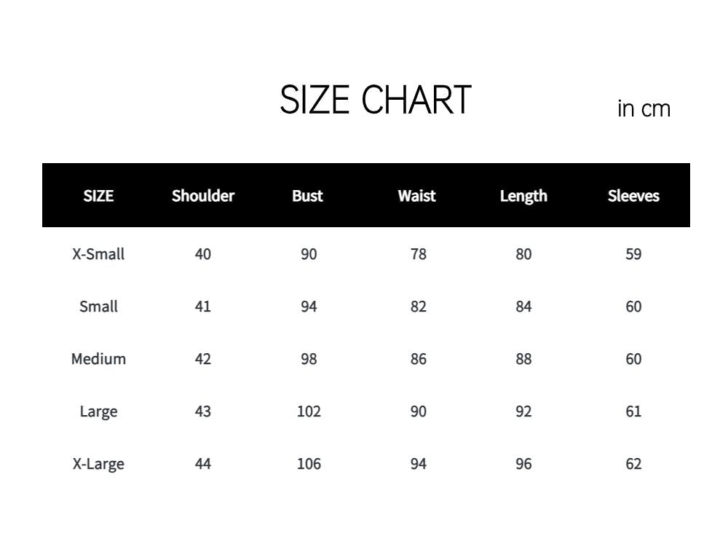The height and width of the screenshot is (560, 728).
Task: Click the Length column header
Action: (x=523, y=196)
